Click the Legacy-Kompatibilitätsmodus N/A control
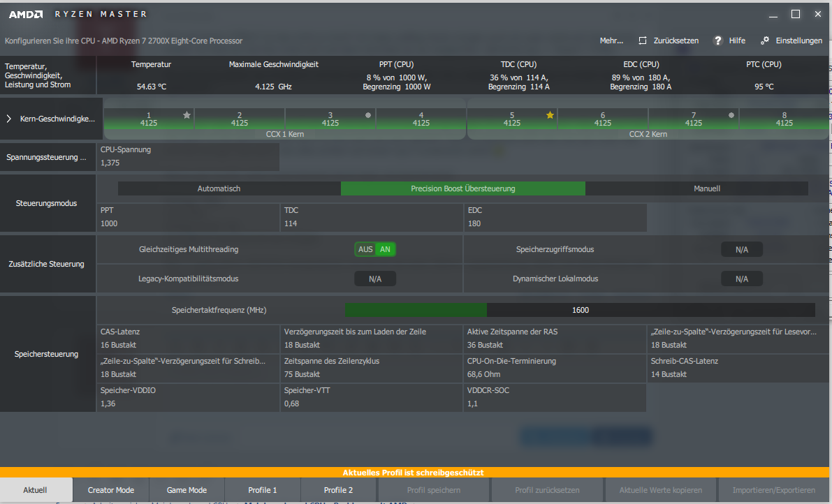 coord(375,279)
